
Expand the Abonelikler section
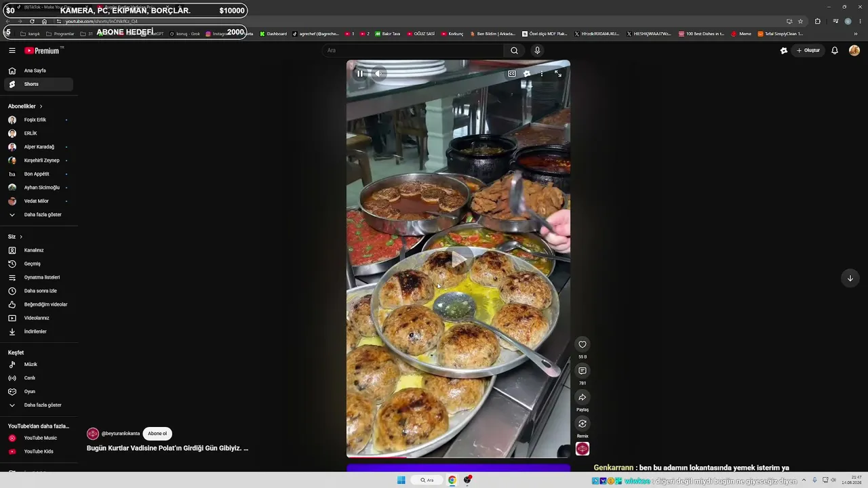click(25, 106)
